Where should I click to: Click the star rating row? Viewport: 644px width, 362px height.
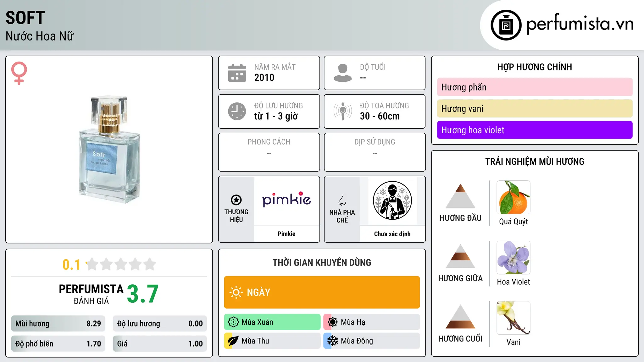pos(121,264)
